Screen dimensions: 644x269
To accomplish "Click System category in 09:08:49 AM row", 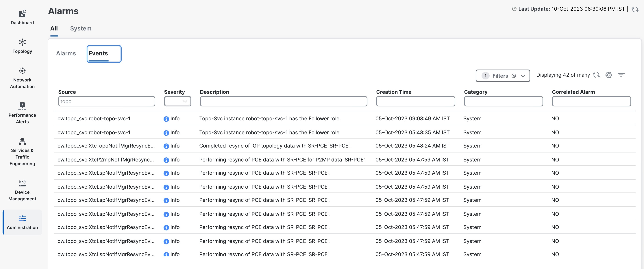I will (472, 119).
